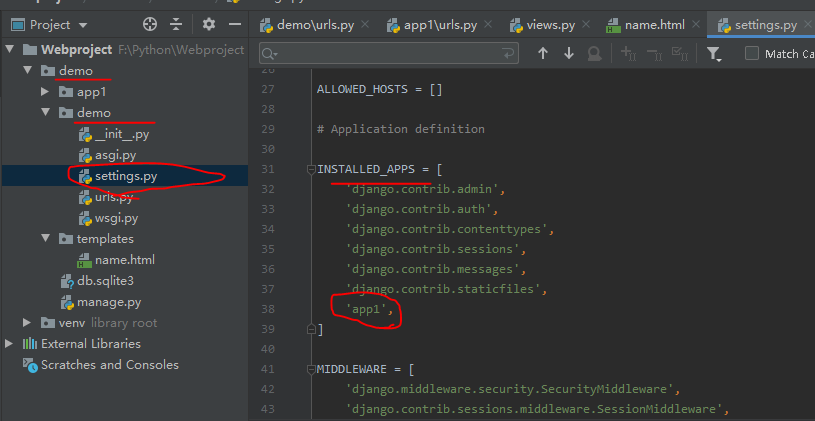Viewport: 815px width, 421px height.
Task: Click the Find All usages icon
Action: (594, 53)
